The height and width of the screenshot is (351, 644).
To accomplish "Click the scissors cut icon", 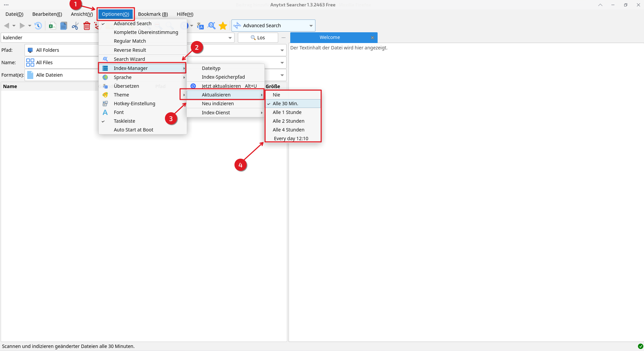I will click(75, 26).
